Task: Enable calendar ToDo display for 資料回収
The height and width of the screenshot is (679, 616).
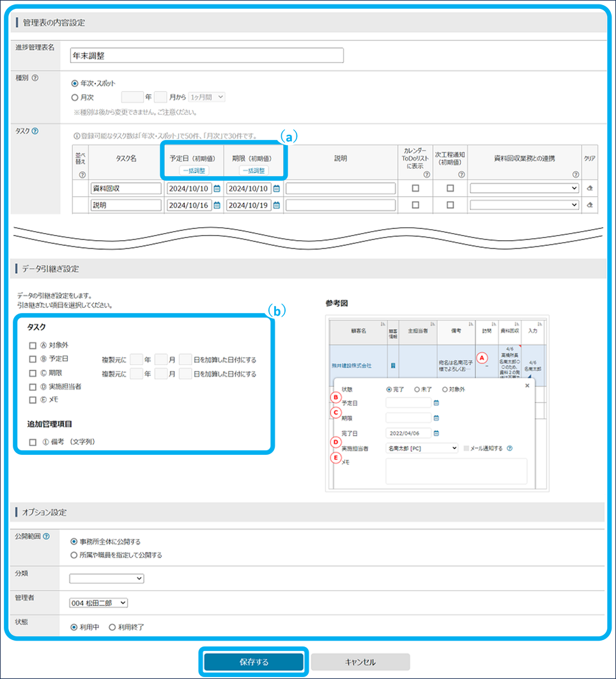Action: [x=415, y=188]
